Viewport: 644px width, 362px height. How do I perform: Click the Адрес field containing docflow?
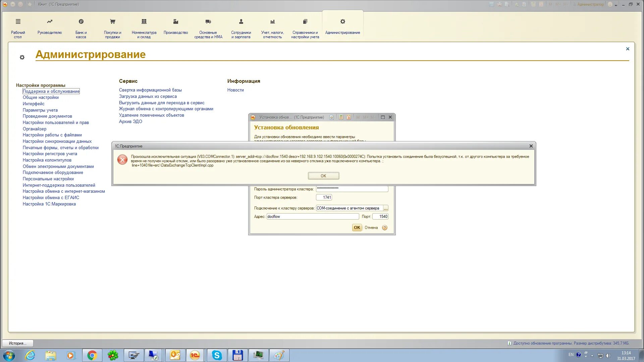pyautogui.click(x=312, y=217)
